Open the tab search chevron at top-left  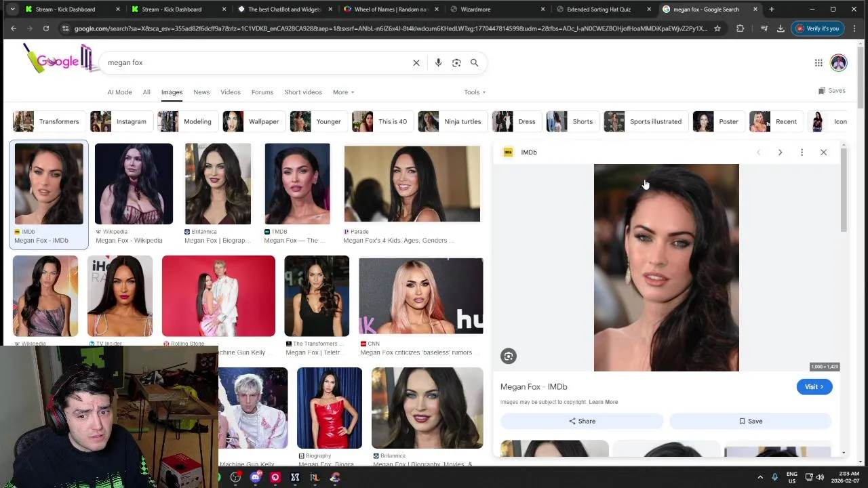(x=13, y=9)
